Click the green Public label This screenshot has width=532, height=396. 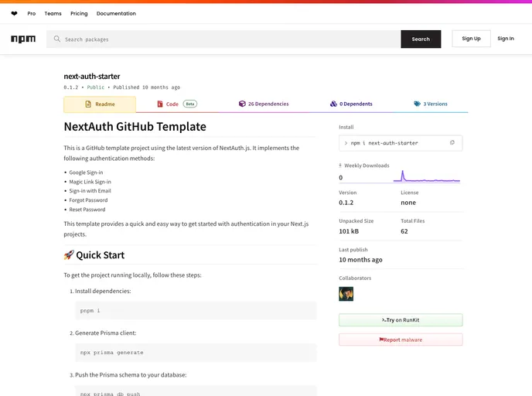pos(96,87)
